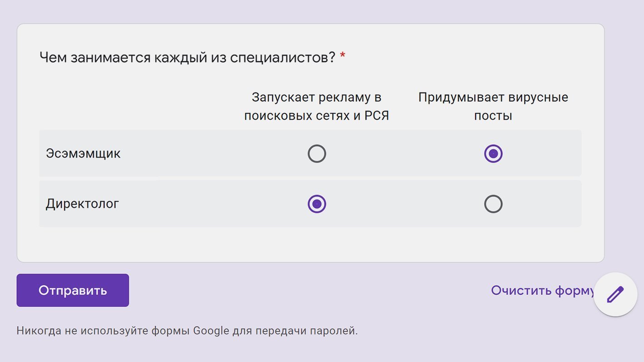The image size is (644, 362).
Task: Select Эсэмэмщик for Запускает рекламу column
Action: tap(317, 154)
